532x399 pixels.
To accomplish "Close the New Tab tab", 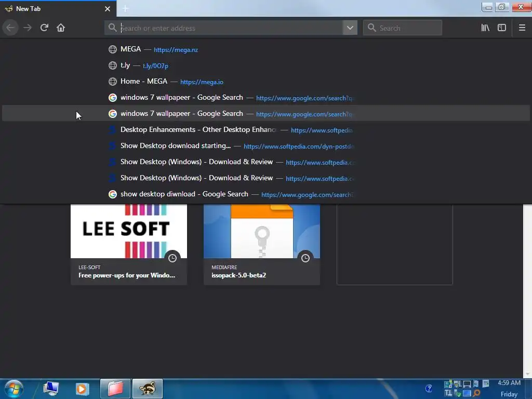I will pyautogui.click(x=108, y=9).
